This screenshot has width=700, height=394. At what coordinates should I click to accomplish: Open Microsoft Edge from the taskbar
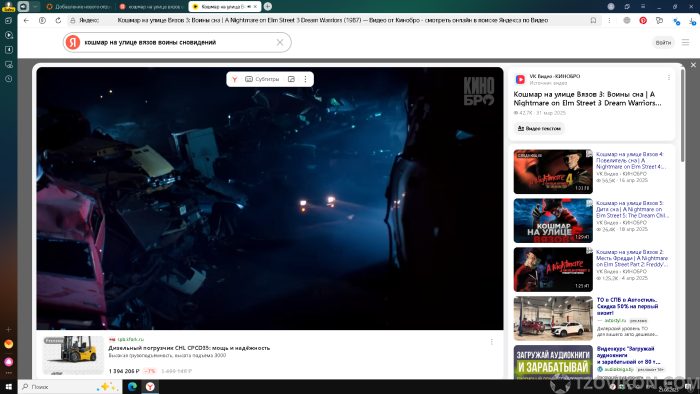[x=132, y=386]
